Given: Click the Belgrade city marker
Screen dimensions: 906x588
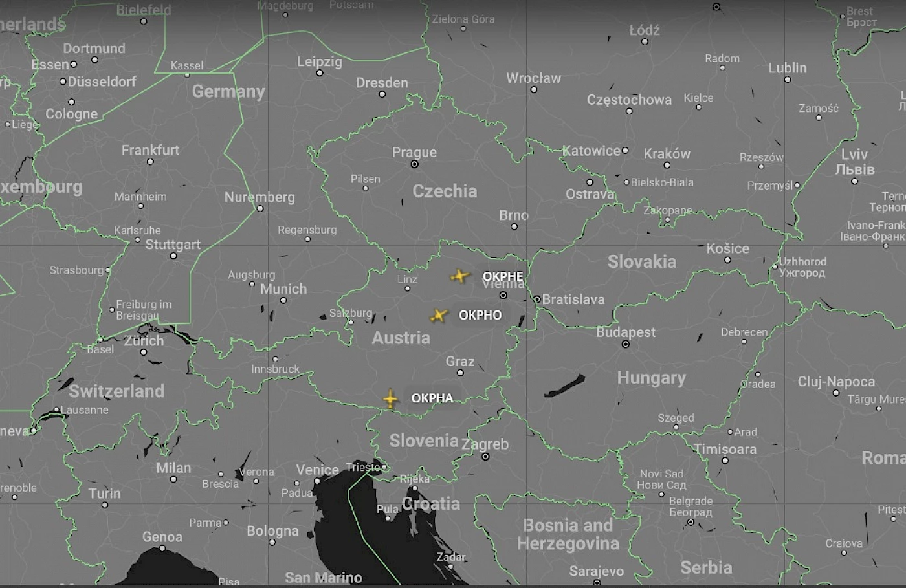Looking at the screenshot, I should click(x=691, y=521).
